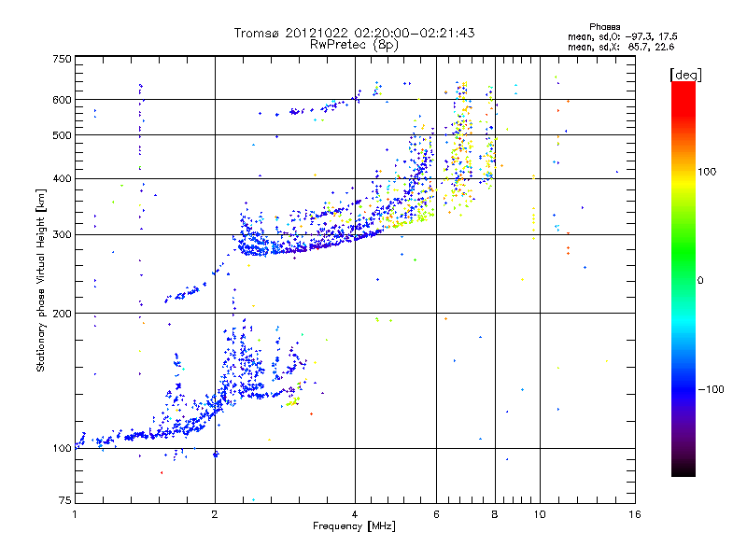Screen dimensions: 747x560
Task: Click the '0' colorbar tick label
Action: [x=700, y=281]
